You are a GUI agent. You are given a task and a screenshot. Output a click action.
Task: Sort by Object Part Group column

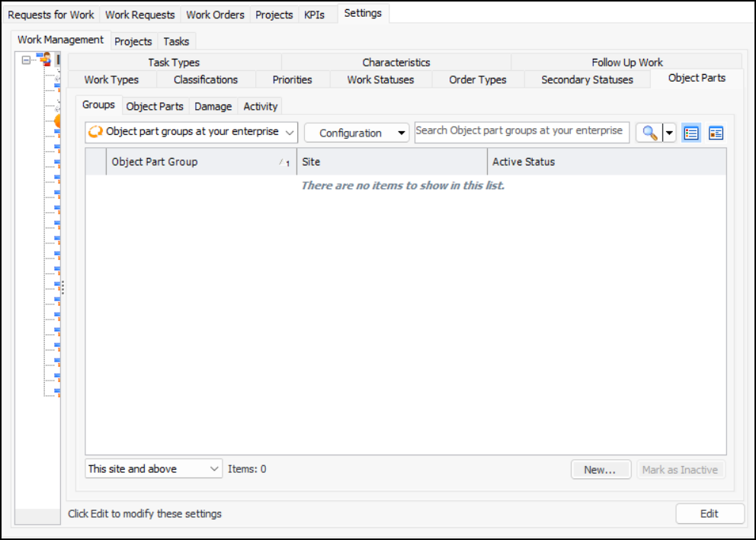point(201,162)
